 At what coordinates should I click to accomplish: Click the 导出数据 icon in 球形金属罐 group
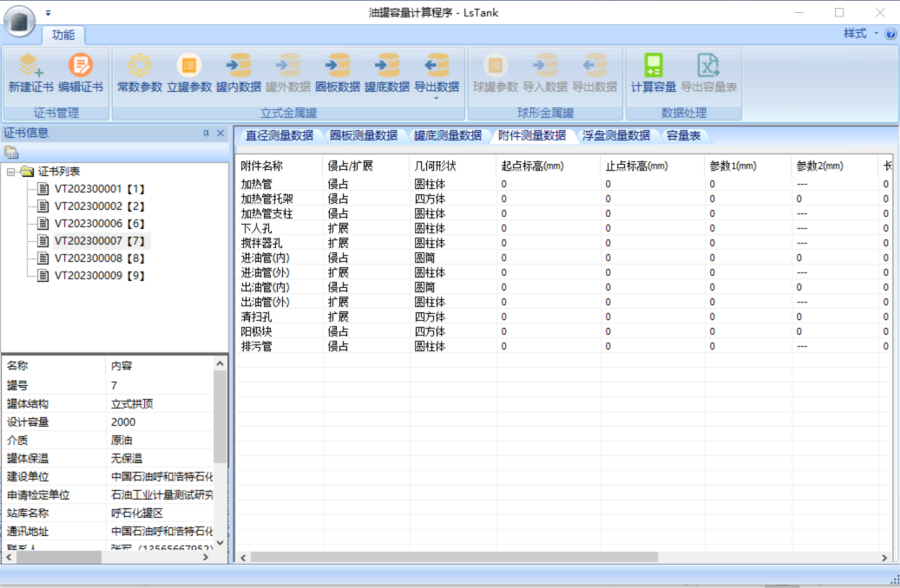coord(594,65)
